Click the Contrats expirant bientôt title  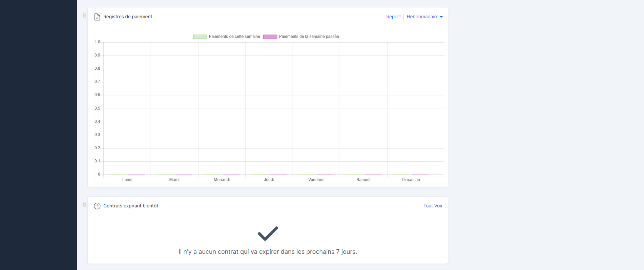coord(131,206)
